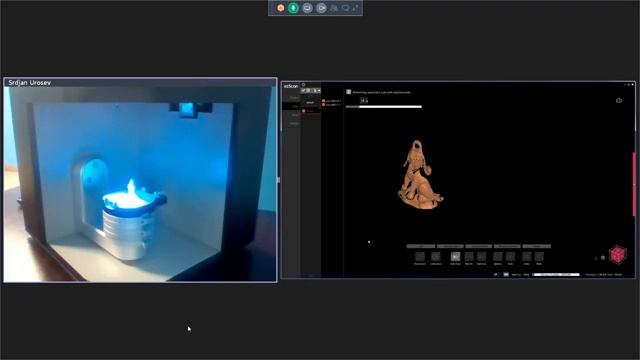Click the sixth tool icon in bottom toolbar
This screenshot has height=360, width=640.
click(498, 256)
